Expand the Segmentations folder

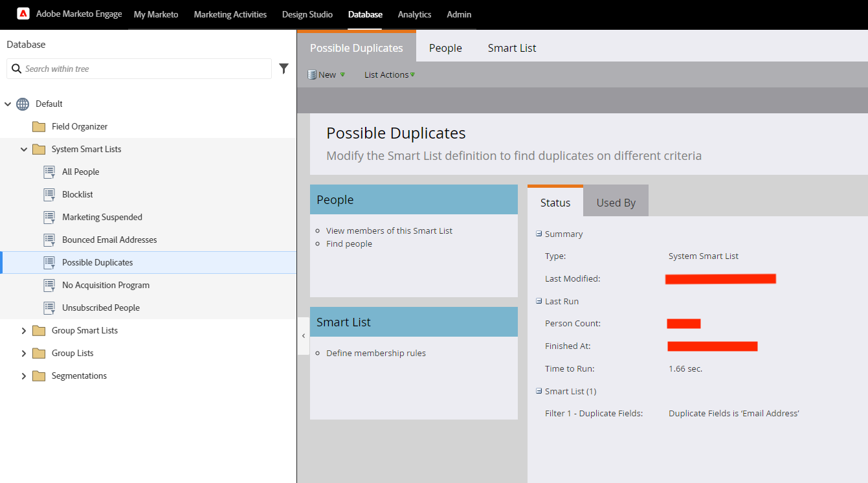point(24,376)
